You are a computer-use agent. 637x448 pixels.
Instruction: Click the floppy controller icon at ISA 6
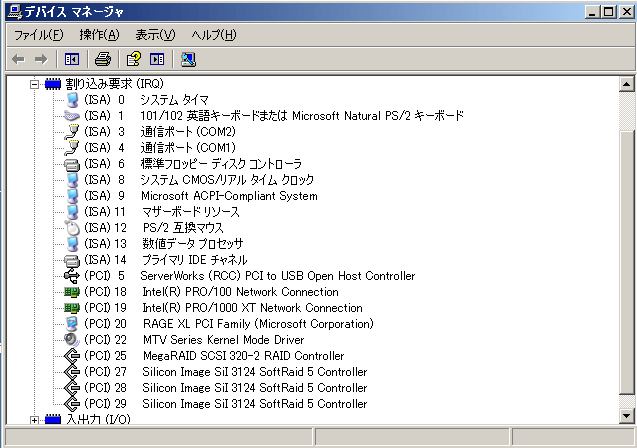coord(72,164)
